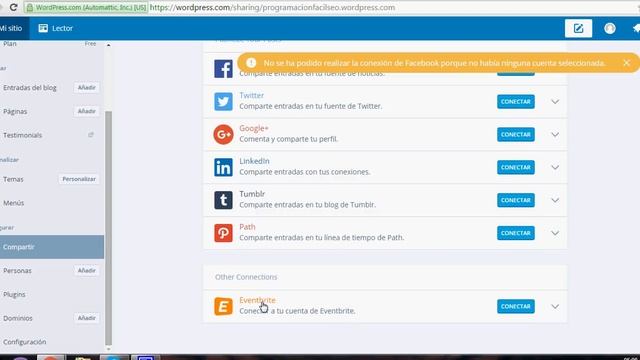Open Testimonials menu item
Screen dimensions: 640x360
point(22,135)
